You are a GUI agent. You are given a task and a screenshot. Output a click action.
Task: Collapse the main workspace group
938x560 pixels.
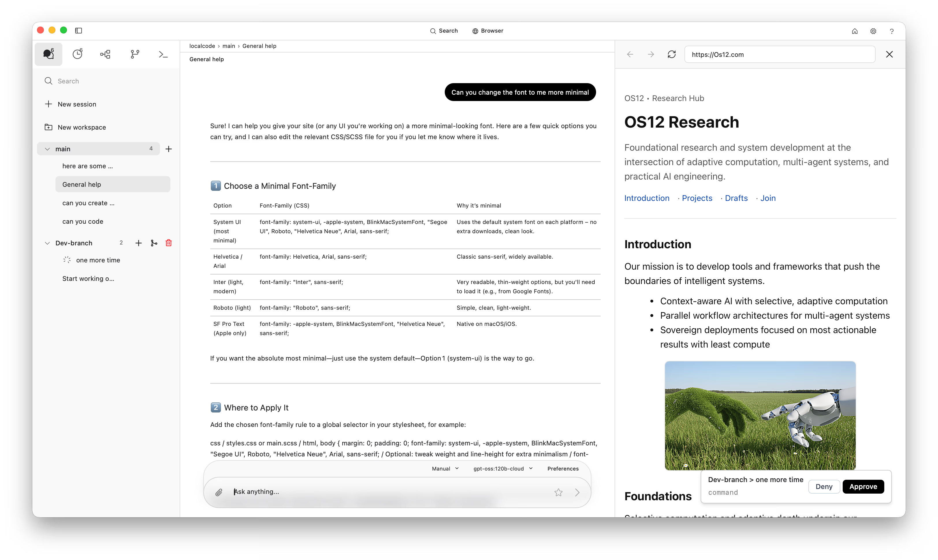[x=47, y=149]
